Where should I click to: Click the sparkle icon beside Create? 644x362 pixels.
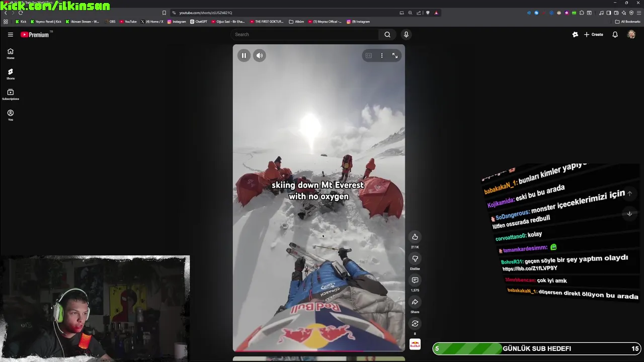click(575, 35)
